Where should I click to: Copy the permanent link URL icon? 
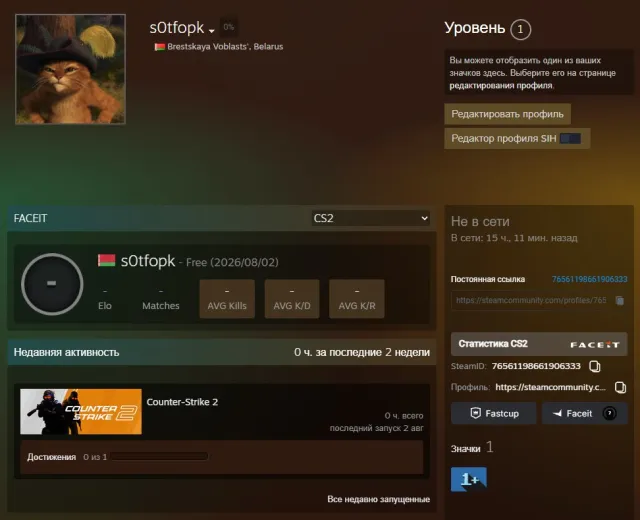tap(620, 300)
